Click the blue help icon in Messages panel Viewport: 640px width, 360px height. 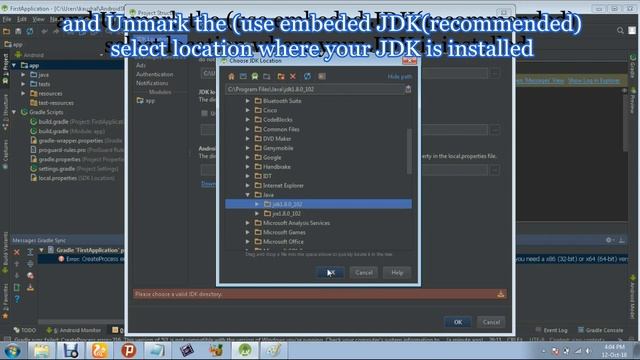[17, 299]
